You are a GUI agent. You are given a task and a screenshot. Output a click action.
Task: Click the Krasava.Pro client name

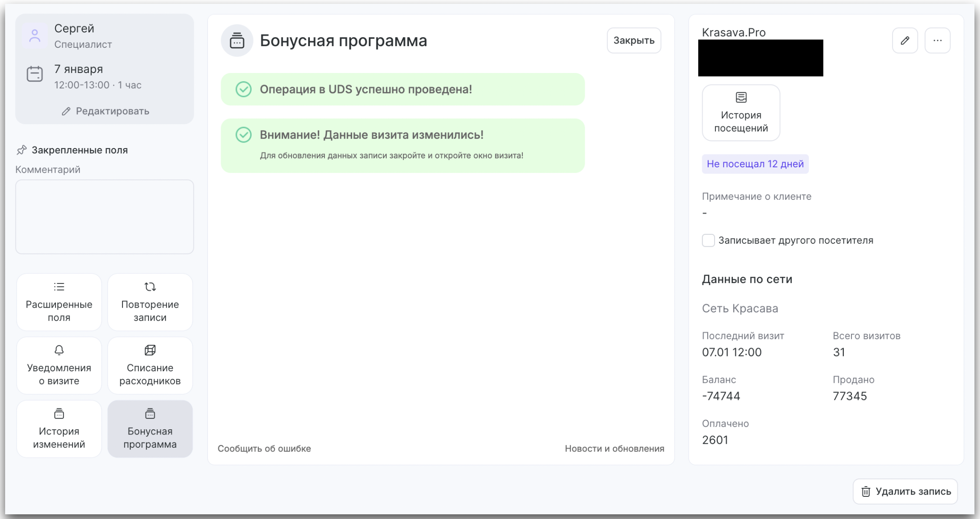tap(734, 32)
